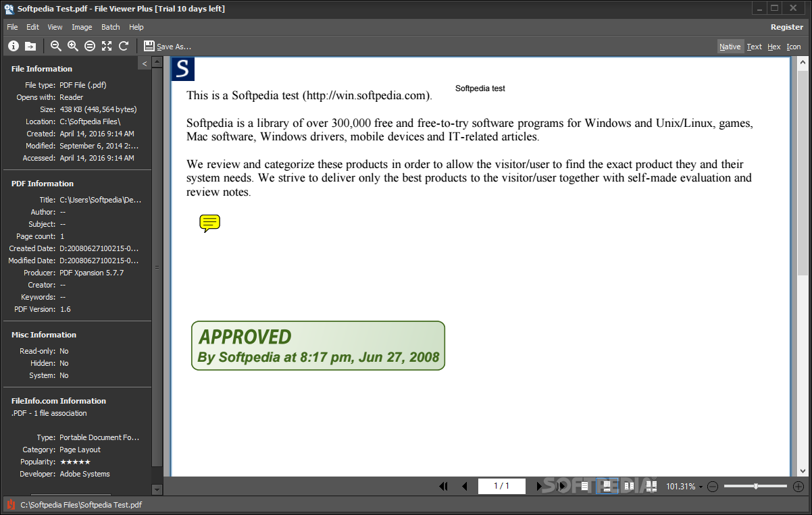The image size is (812, 515).
Task: Click the sidebar scroll down arrow
Action: click(x=157, y=489)
